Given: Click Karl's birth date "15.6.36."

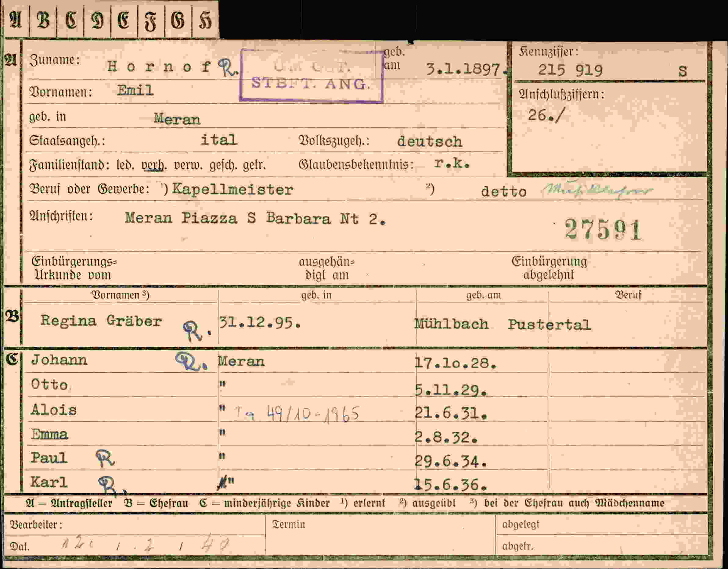Looking at the screenshot, I should pyautogui.click(x=450, y=485).
